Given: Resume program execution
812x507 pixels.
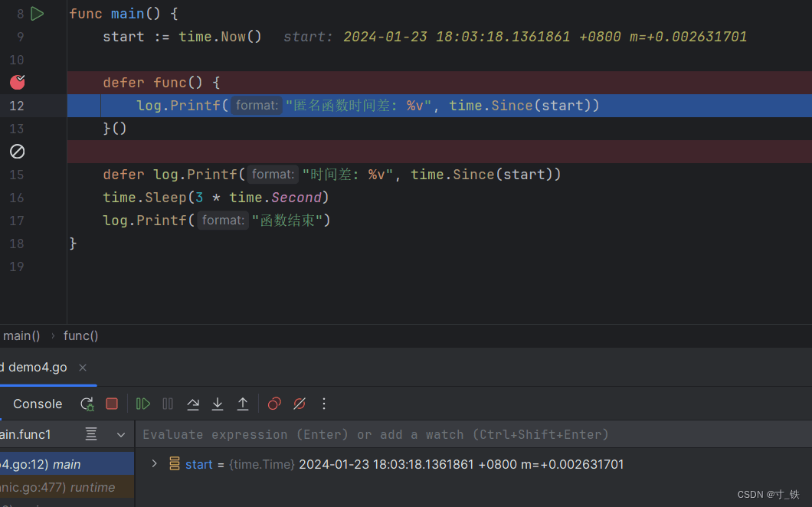Looking at the screenshot, I should [x=143, y=404].
